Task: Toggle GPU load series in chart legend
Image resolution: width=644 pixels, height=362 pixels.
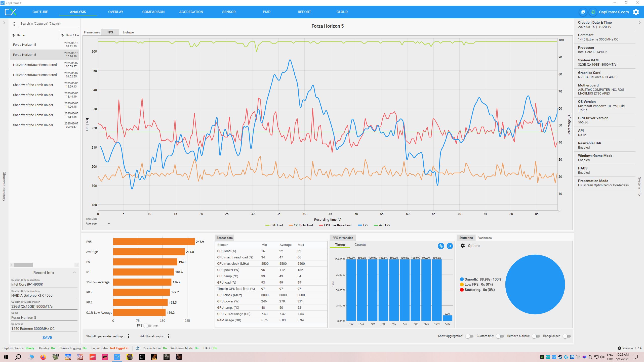Action: (x=274, y=225)
